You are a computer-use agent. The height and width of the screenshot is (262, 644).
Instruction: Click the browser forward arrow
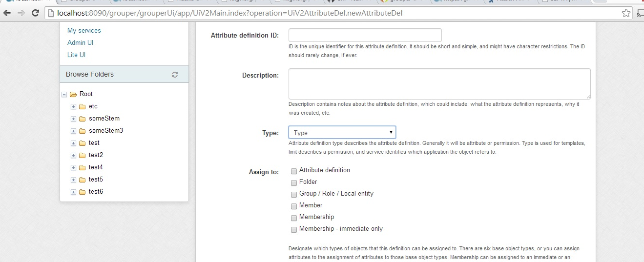[21, 13]
